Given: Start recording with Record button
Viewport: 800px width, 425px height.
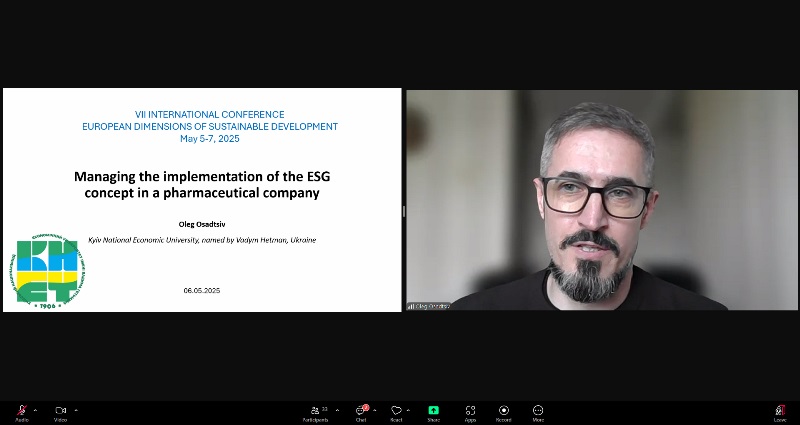Looking at the screenshot, I should pos(504,412).
